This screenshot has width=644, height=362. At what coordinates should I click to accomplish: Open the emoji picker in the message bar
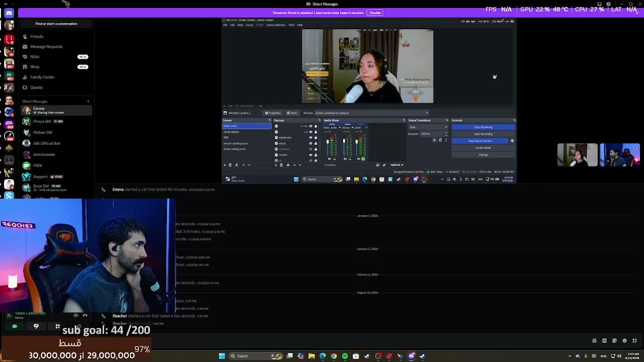pyautogui.click(x=624, y=341)
